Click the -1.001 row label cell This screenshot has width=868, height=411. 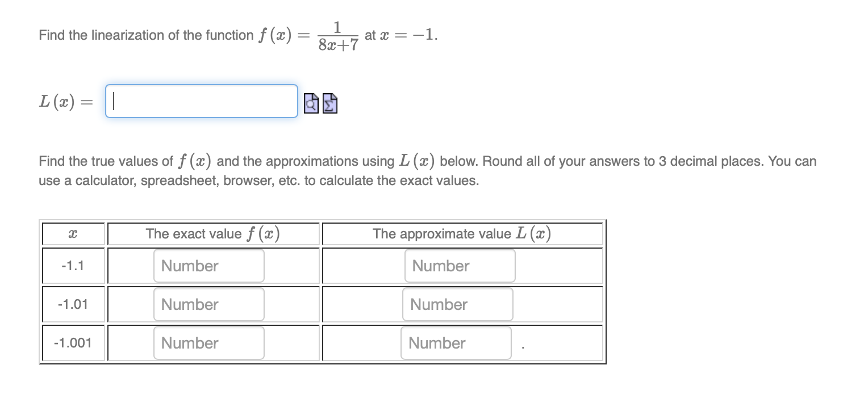click(x=73, y=342)
